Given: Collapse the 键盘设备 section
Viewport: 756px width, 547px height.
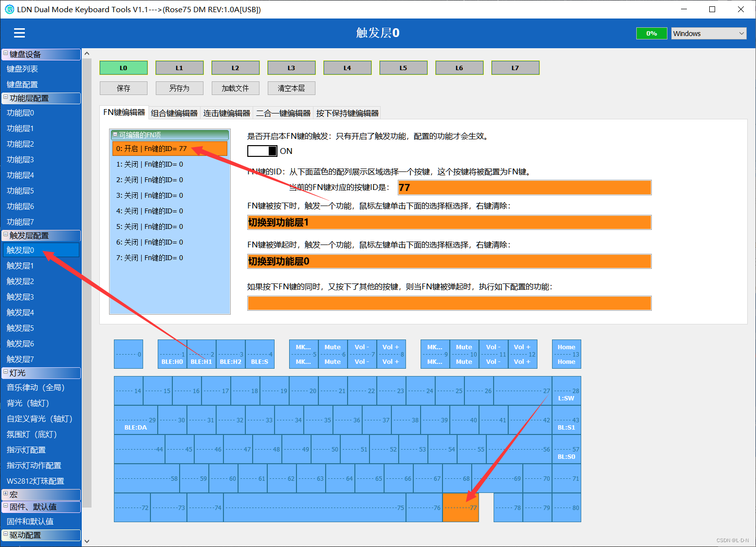Looking at the screenshot, I should tap(5, 53).
